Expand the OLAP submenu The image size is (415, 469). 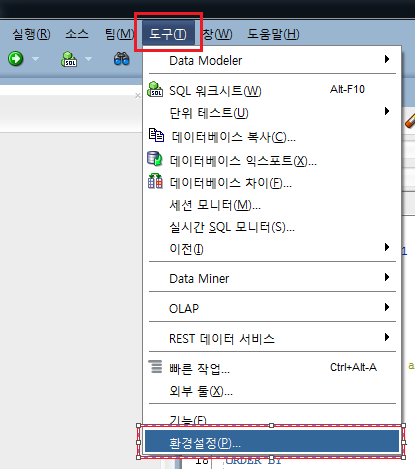click(x=272, y=308)
